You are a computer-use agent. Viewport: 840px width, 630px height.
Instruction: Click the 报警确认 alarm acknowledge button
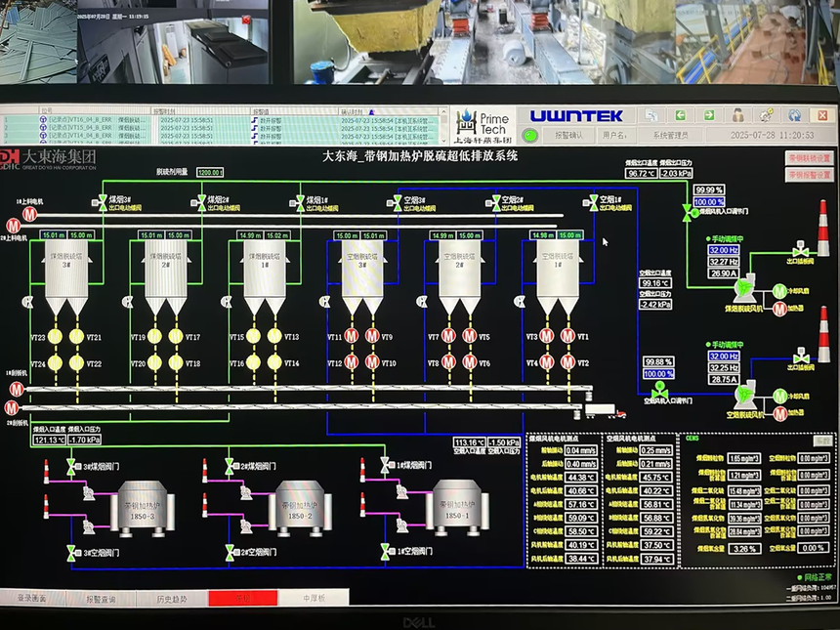(x=568, y=135)
